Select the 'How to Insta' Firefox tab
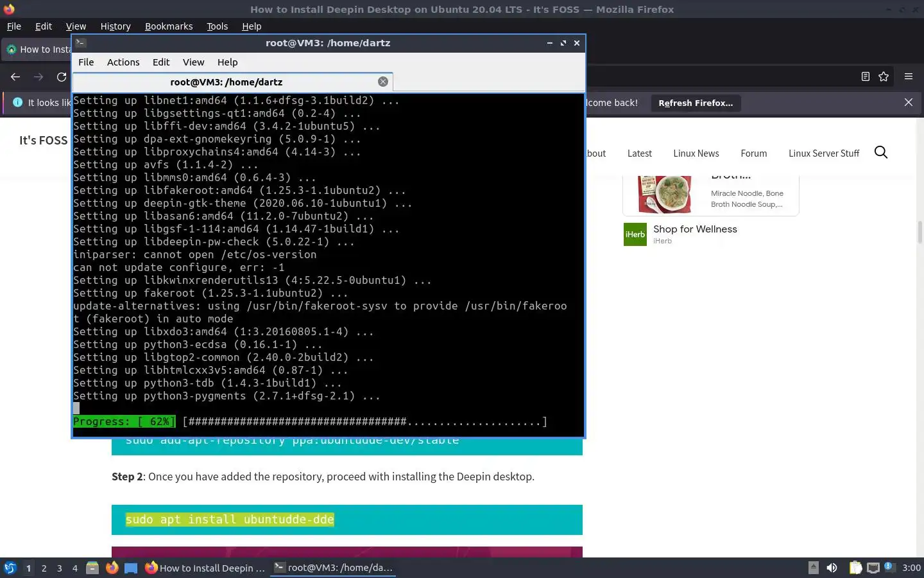The width and height of the screenshot is (924, 578). pyautogui.click(x=37, y=49)
